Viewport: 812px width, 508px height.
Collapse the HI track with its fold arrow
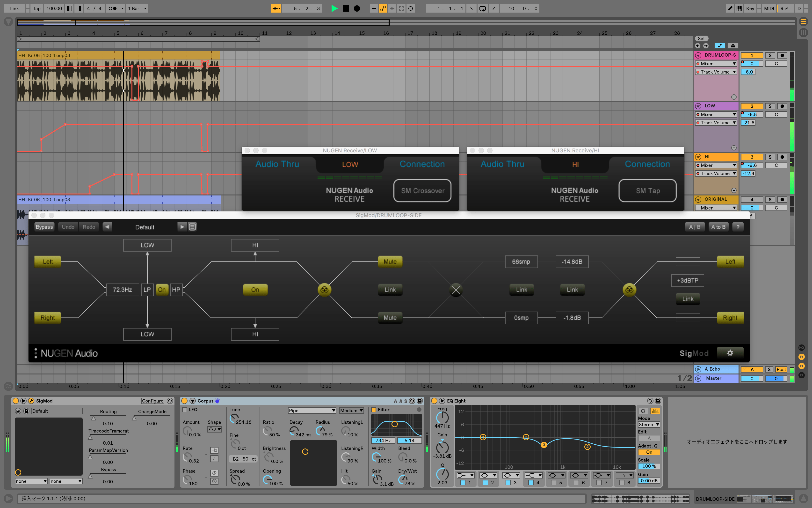pyautogui.click(x=698, y=157)
